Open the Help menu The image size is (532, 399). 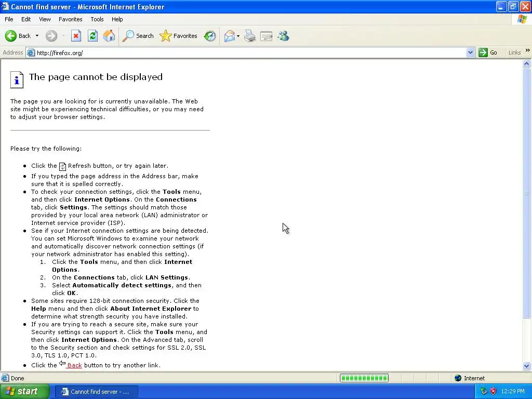click(117, 19)
